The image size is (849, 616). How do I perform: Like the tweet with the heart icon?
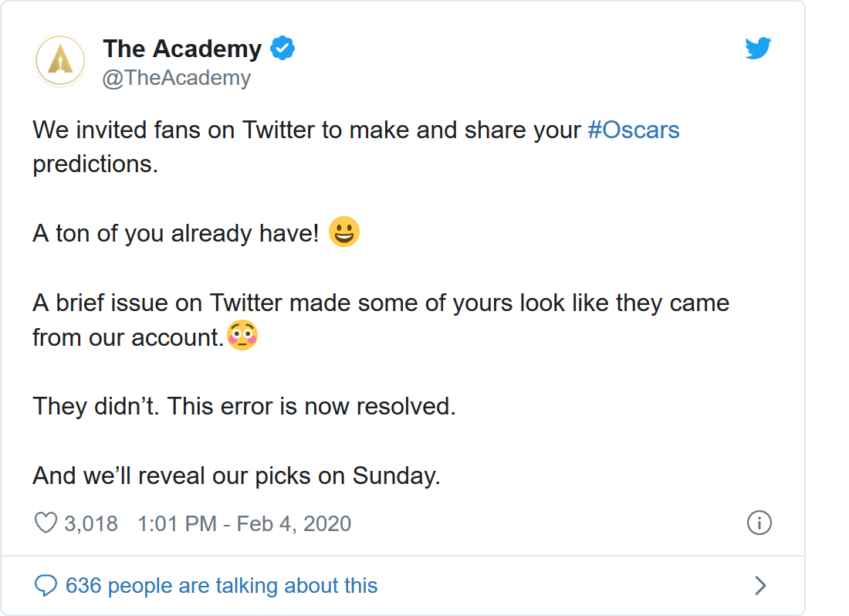click(x=46, y=523)
